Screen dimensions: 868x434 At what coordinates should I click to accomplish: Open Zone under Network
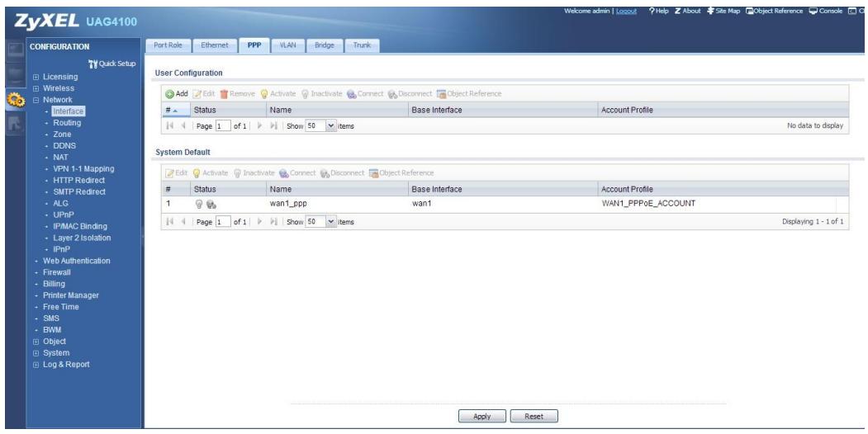pyautogui.click(x=62, y=134)
